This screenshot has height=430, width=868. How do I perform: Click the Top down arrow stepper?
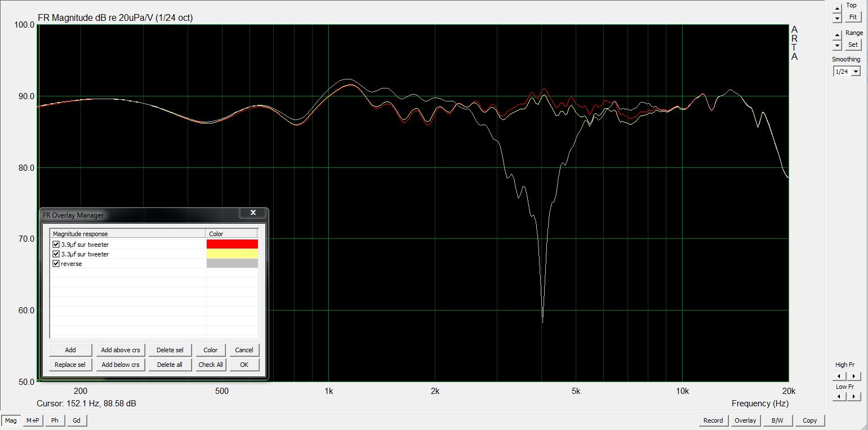837,17
